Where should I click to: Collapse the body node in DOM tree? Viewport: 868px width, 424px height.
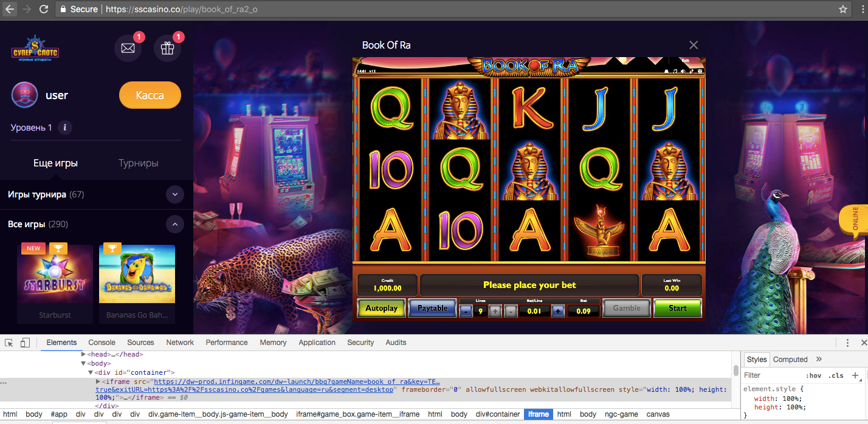pos(84,363)
